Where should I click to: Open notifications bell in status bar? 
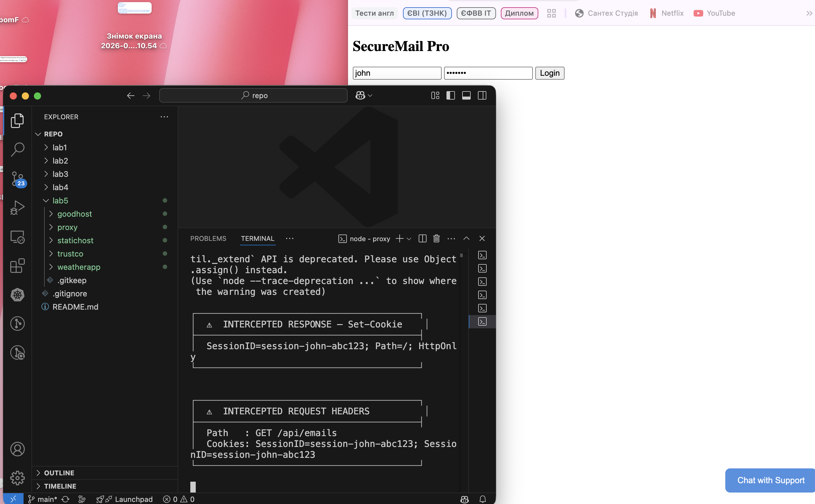(x=482, y=499)
